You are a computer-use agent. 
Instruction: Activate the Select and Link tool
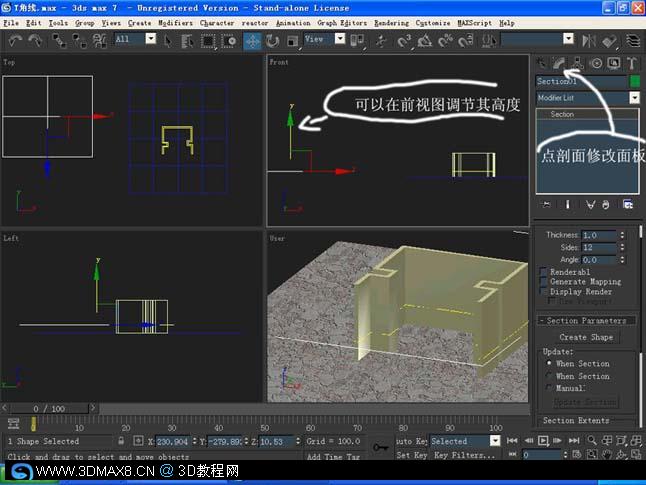coord(59,40)
